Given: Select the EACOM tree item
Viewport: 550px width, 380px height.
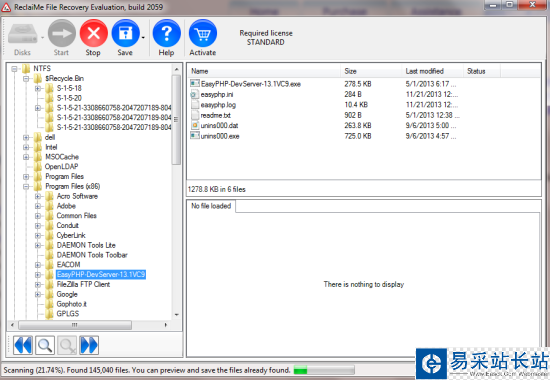Looking at the screenshot, I should 68,265.
